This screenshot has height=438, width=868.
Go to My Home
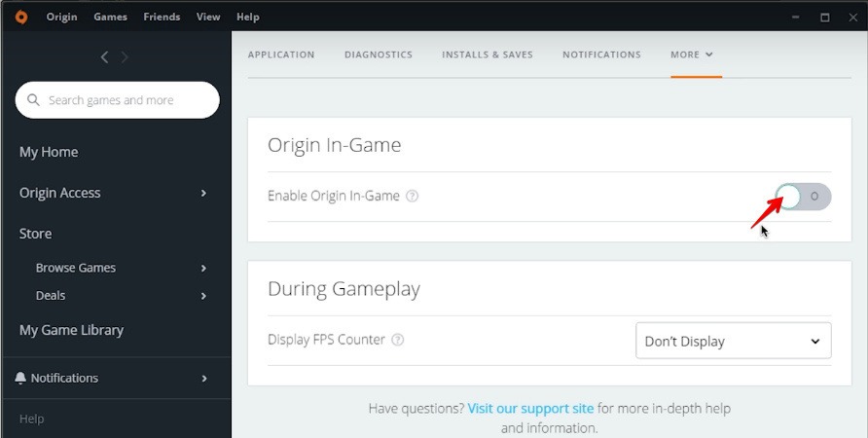[x=49, y=152]
